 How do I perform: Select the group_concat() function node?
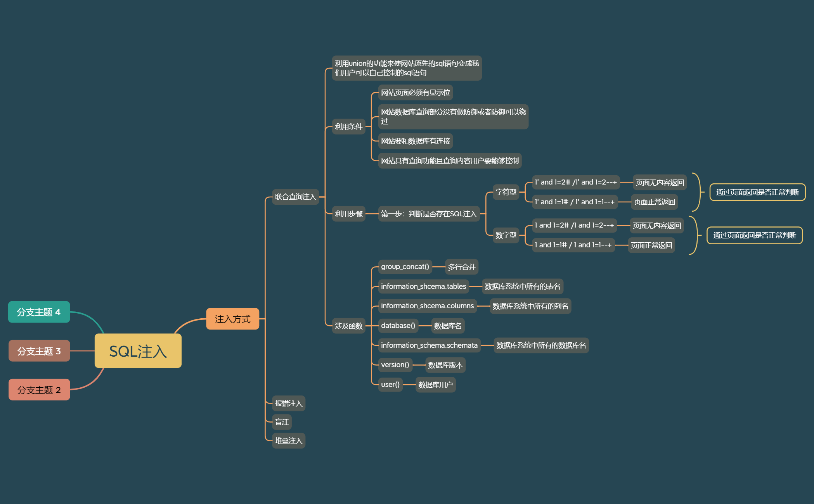coord(405,267)
